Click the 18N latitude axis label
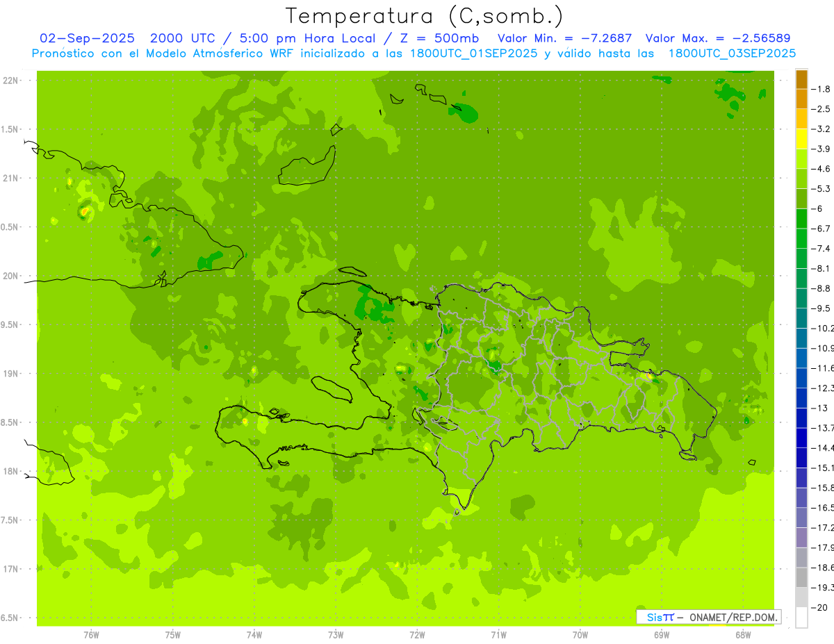Image resolution: width=834 pixels, height=644 pixels. click(11, 472)
